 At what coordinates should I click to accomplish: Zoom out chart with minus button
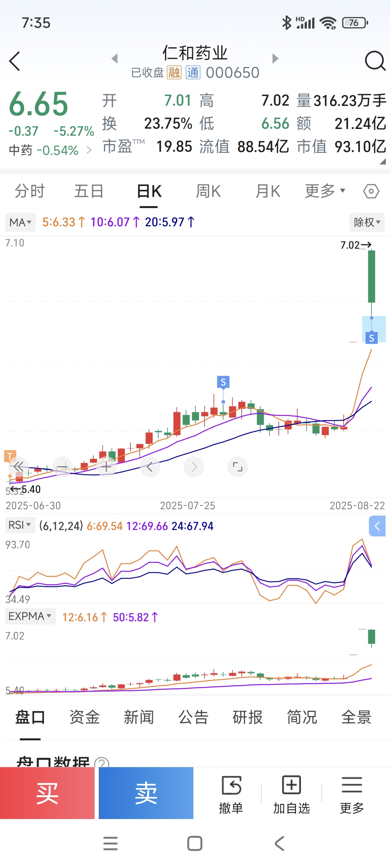point(63,467)
